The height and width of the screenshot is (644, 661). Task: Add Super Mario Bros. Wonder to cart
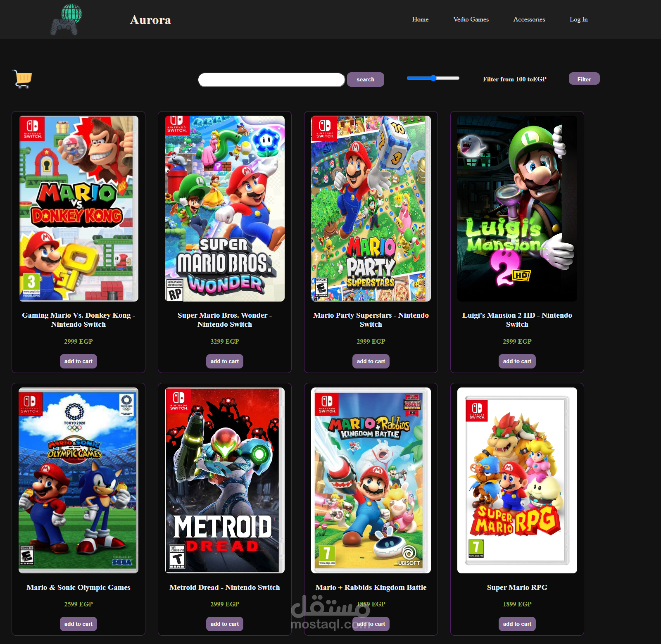[x=225, y=361]
